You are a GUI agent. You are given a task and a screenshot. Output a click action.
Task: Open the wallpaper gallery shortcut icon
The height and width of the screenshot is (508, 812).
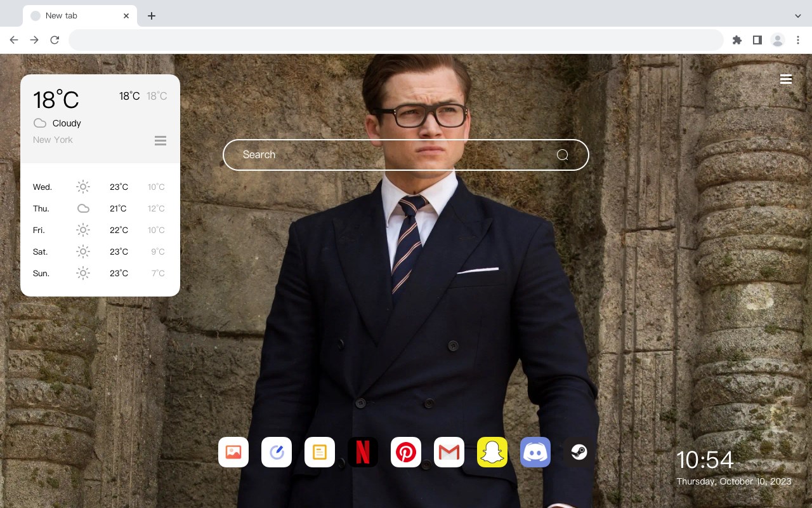point(233,452)
